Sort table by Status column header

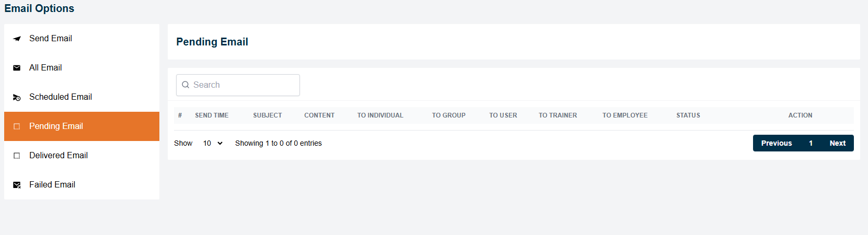688,115
